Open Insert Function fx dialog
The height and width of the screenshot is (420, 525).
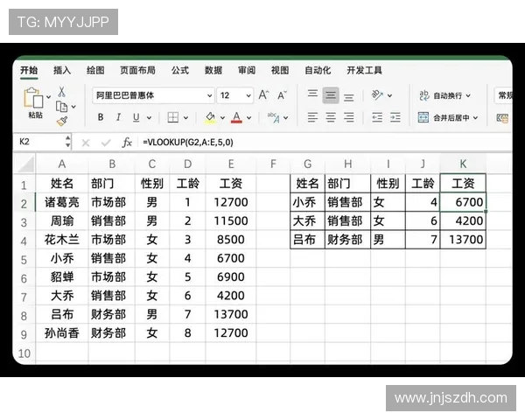click(x=127, y=143)
